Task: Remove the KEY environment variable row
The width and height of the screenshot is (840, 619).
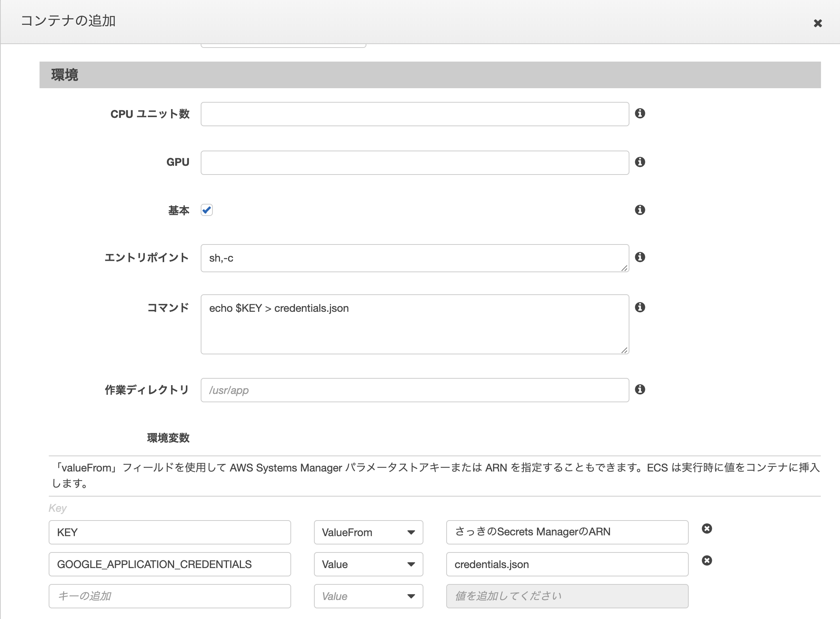Action: click(x=707, y=529)
